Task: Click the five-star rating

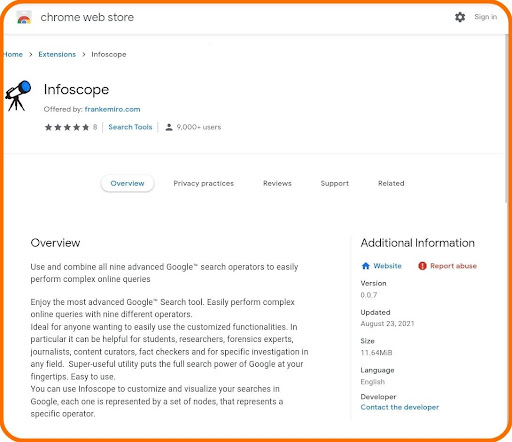Action: click(x=67, y=127)
